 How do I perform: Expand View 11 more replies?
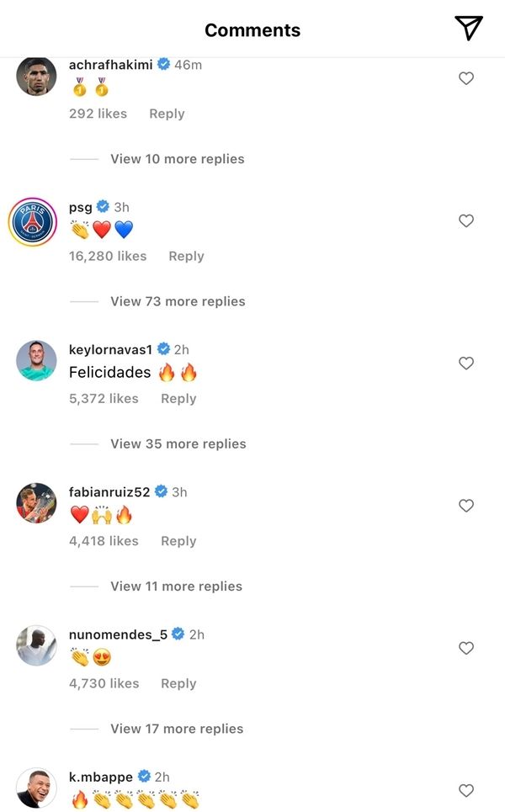tap(176, 586)
